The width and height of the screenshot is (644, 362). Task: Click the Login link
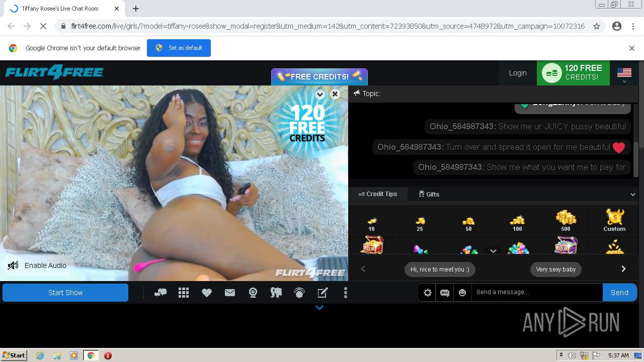[518, 73]
